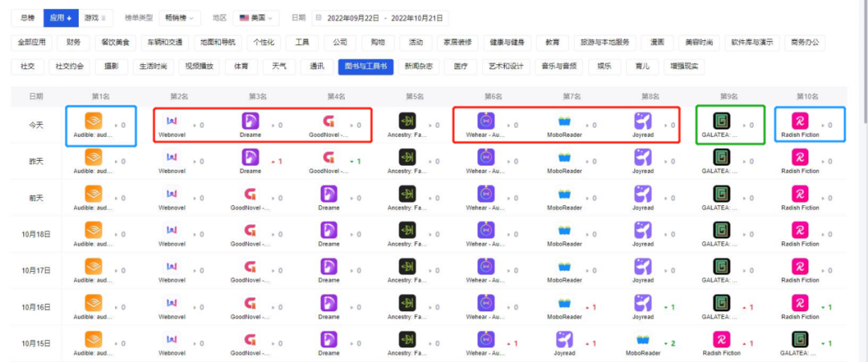The height and width of the screenshot is (362, 868).
Task: Open the Dreame app icon in today's row
Action: coord(250,121)
